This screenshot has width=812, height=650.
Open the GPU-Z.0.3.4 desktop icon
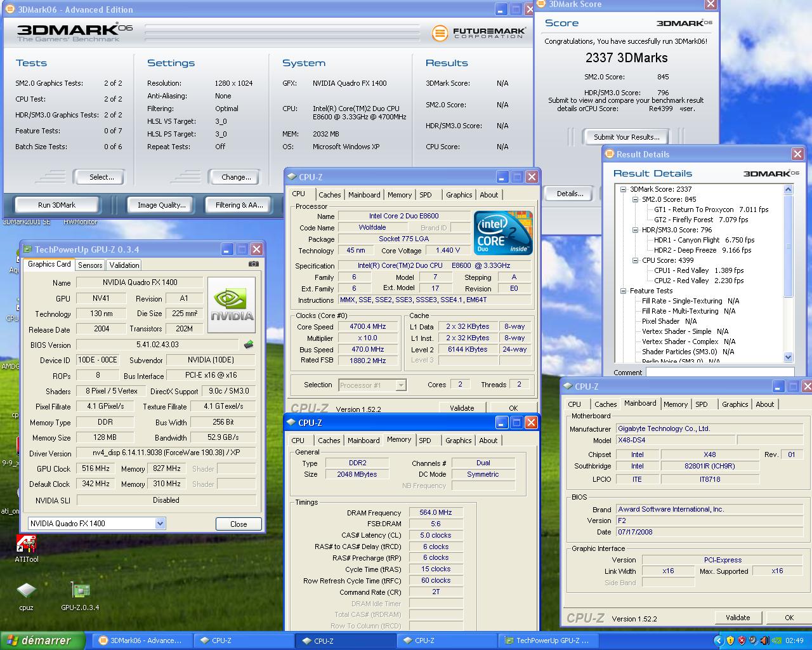(x=80, y=597)
